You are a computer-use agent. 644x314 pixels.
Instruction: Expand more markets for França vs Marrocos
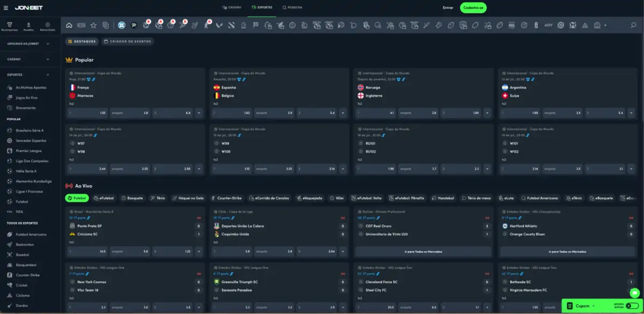click(x=199, y=113)
